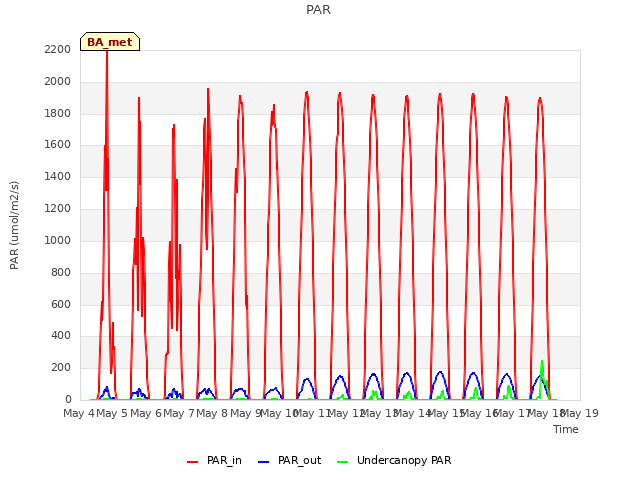640x480 pixels.
Task: Click the 1400 y-axis tick label
Action: [58, 176]
